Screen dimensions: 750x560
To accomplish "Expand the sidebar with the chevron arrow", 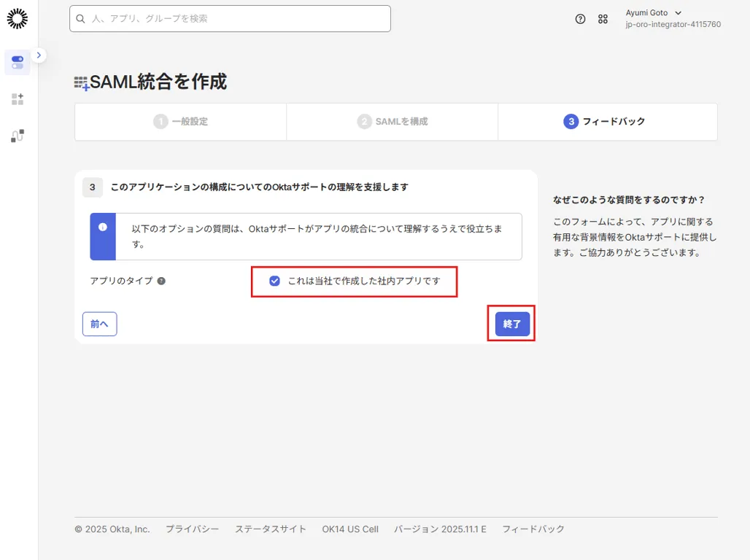I will pyautogui.click(x=39, y=55).
